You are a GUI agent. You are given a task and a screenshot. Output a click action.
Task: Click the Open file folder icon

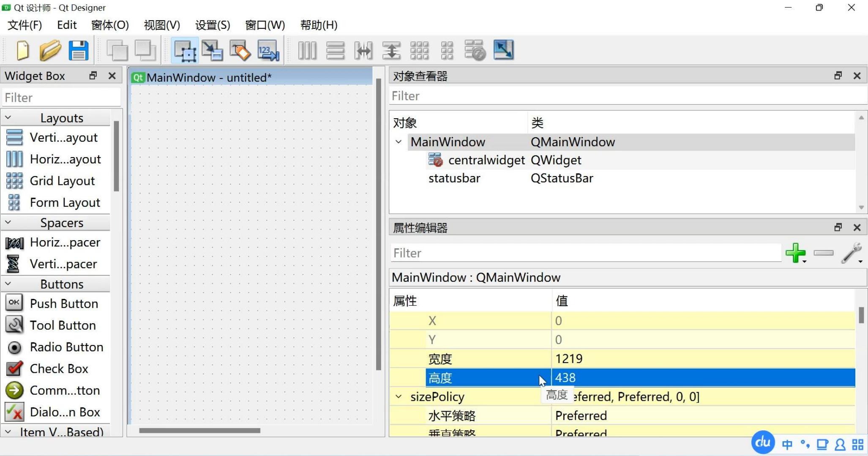pyautogui.click(x=50, y=51)
